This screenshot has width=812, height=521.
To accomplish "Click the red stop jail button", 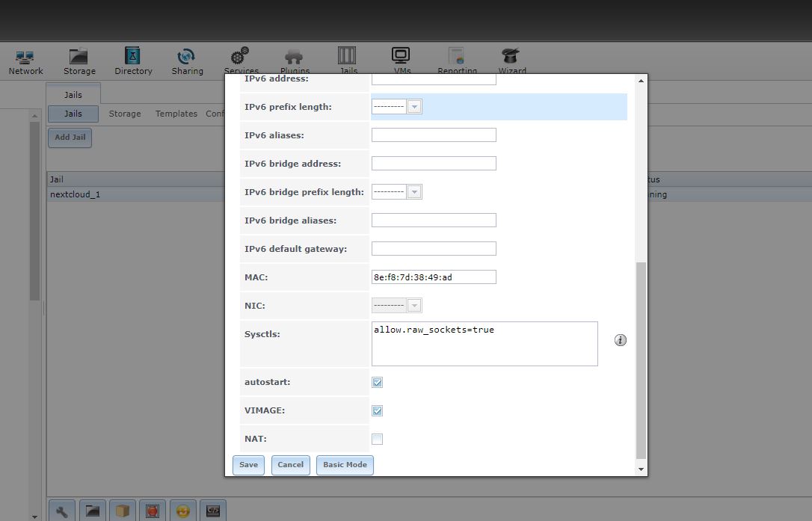I will [153, 511].
